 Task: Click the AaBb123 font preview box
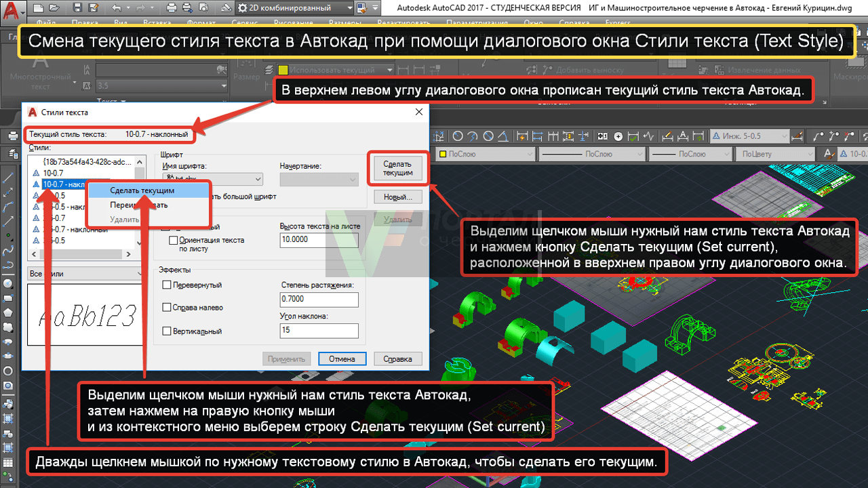click(x=85, y=317)
